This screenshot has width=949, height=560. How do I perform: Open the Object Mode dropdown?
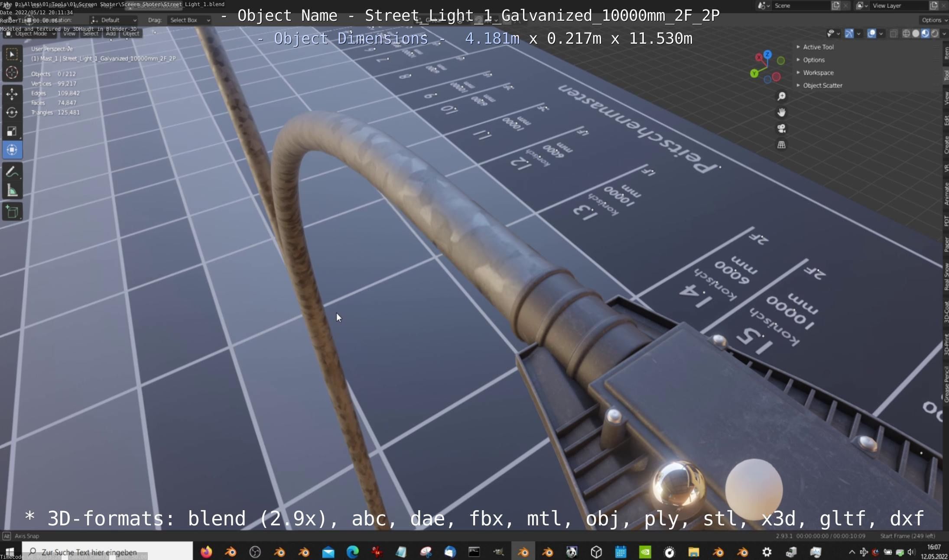tap(30, 33)
